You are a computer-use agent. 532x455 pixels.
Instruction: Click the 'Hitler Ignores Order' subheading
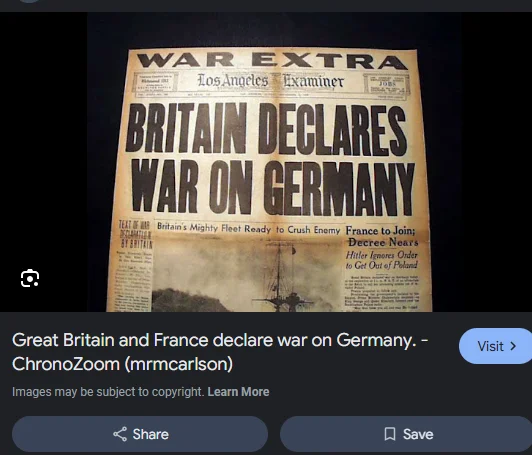coord(381,260)
